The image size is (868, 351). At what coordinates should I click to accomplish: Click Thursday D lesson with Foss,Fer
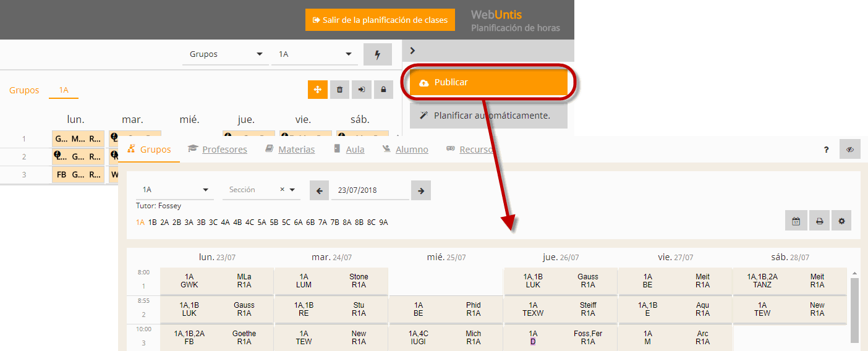pos(560,338)
